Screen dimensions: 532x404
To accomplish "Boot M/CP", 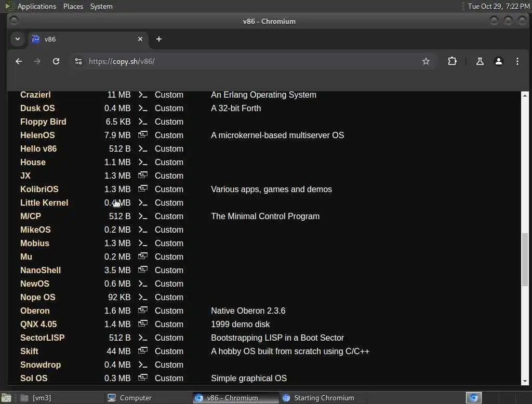I will coord(31,216).
